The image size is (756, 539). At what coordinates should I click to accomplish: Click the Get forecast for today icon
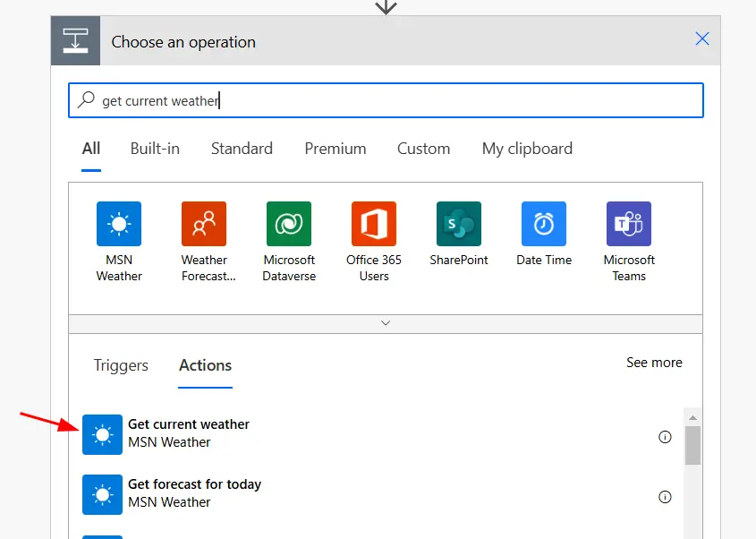[x=102, y=494]
